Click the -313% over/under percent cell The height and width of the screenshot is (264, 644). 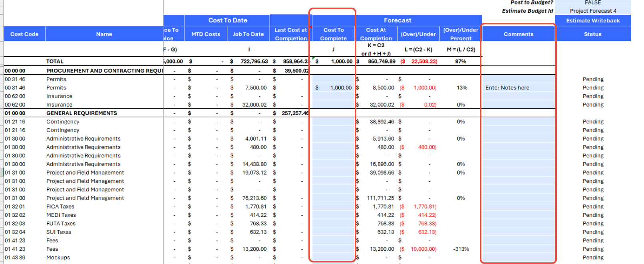461,249
